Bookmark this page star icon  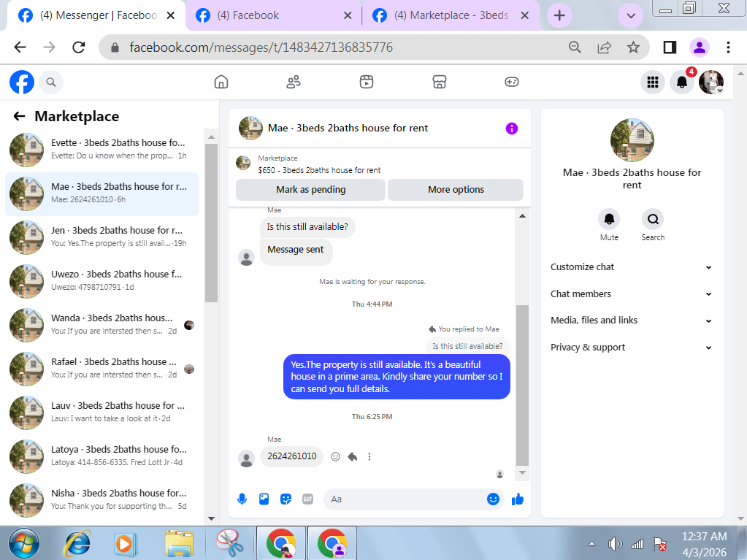(633, 47)
